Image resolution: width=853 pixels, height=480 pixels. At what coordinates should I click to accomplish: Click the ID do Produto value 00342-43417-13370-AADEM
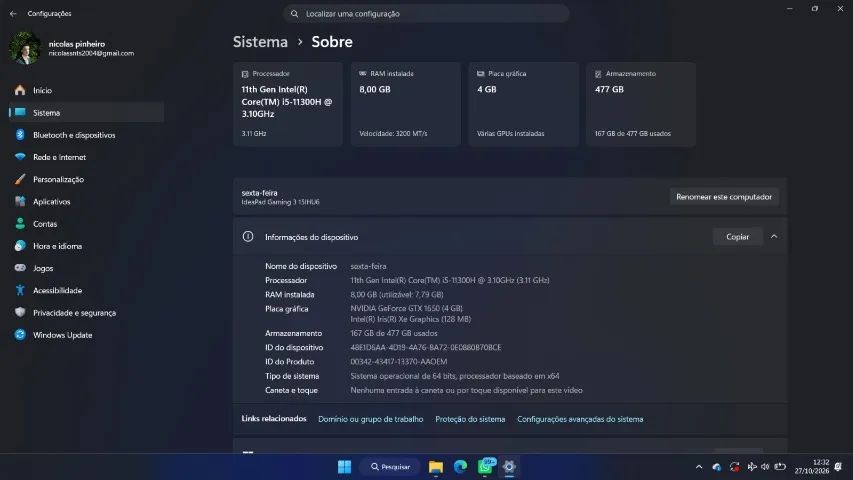[x=399, y=361]
